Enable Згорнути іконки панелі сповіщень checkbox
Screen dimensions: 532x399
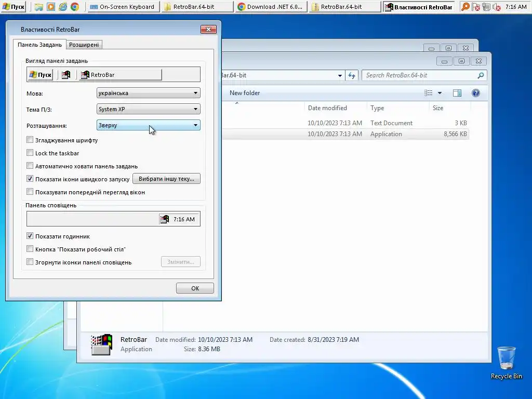click(x=30, y=262)
